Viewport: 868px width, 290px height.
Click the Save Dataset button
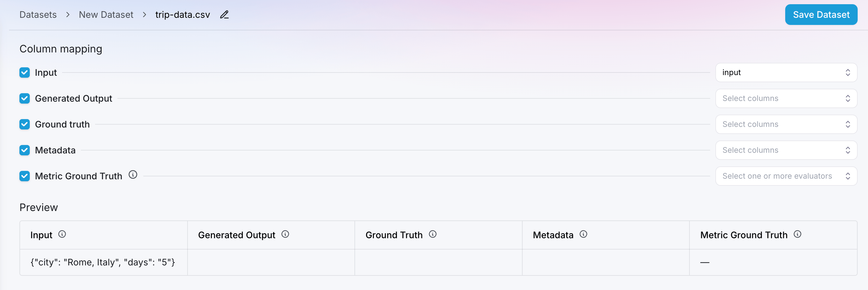tap(821, 15)
